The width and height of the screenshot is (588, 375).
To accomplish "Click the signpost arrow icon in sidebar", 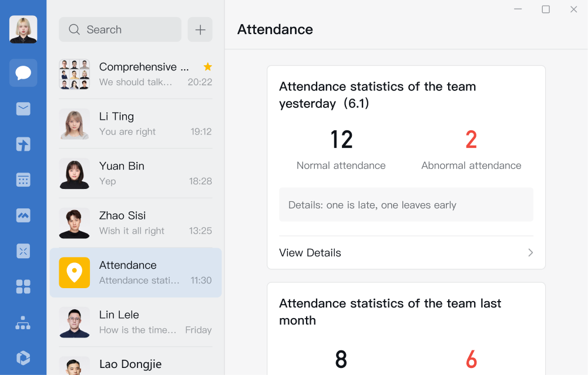I will click(x=23, y=144).
